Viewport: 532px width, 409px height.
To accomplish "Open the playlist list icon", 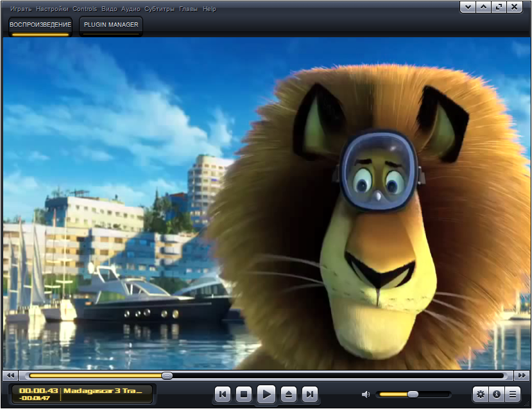I will point(513,394).
